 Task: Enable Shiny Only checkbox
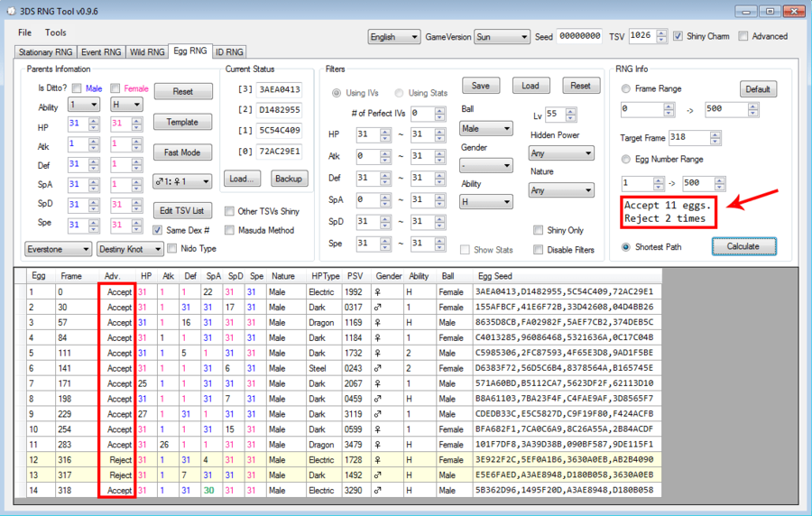[x=538, y=230]
